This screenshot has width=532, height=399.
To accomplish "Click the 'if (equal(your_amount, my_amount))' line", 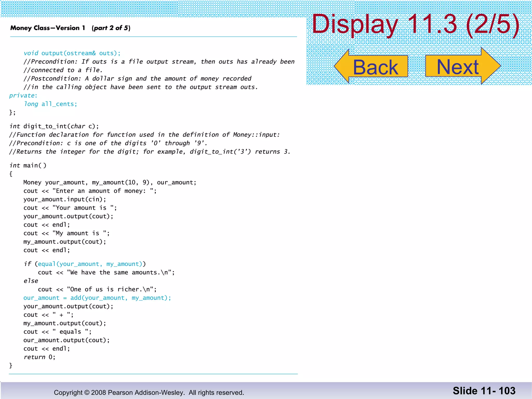I will pyautogui.click(x=85, y=264).
